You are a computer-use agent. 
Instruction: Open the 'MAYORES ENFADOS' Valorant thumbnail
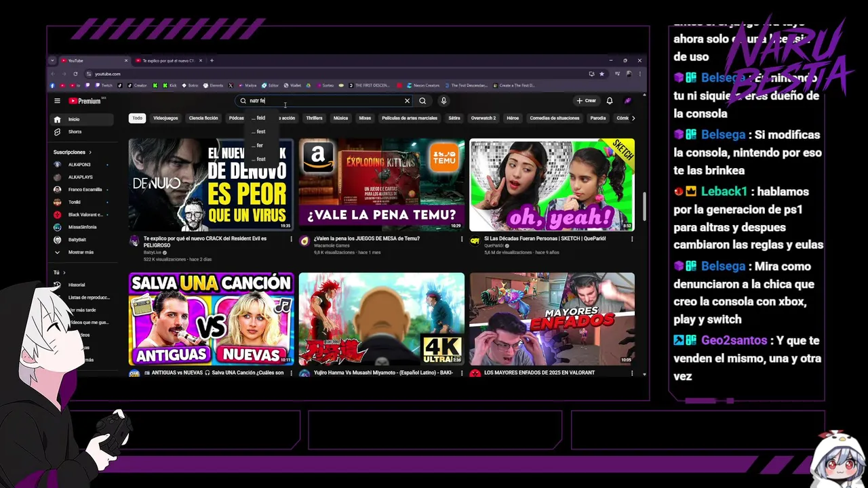(552, 319)
